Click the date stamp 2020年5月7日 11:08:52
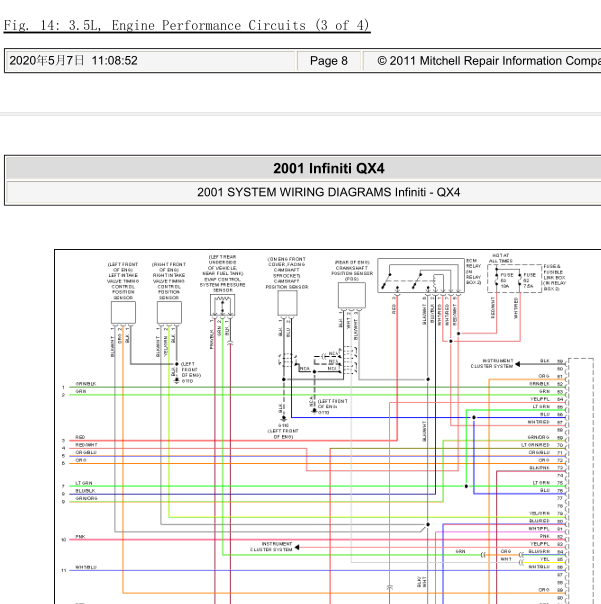Image resolution: width=601 pixels, height=604 pixels. pos(73,60)
